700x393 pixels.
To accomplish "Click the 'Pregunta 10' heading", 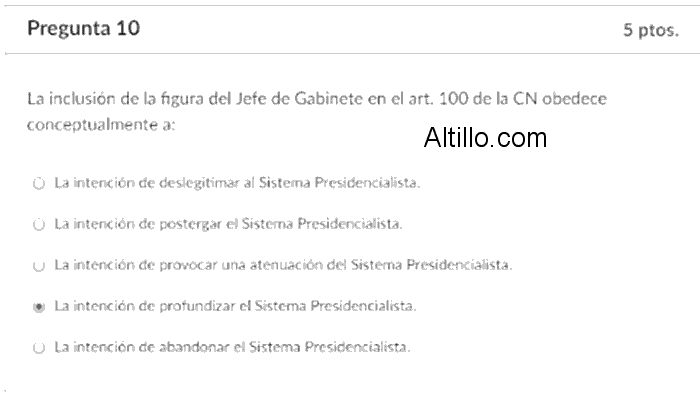I will coord(83,29).
